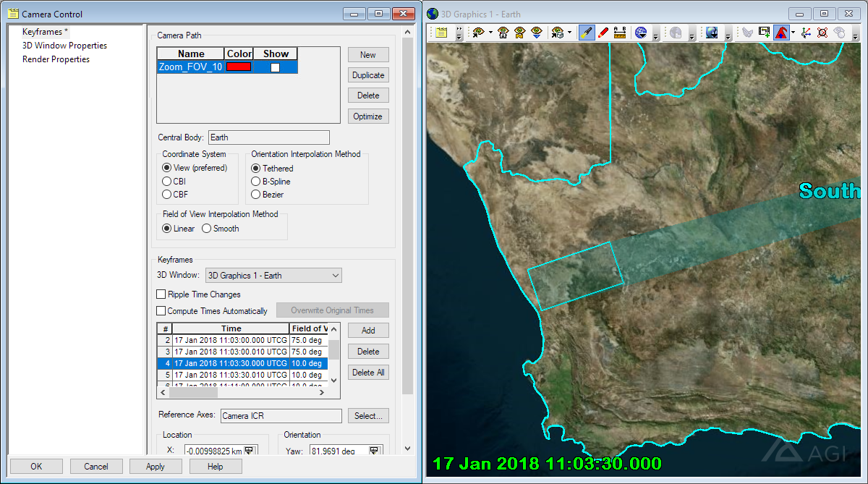The width and height of the screenshot is (868, 484).
Task: Click the grayed-out globe toolbar icon
Action: pyautogui.click(x=676, y=33)
